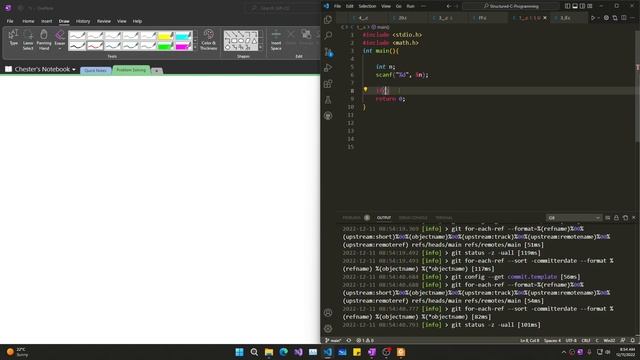Open VS Code Testing flask view

click(328, 100)
